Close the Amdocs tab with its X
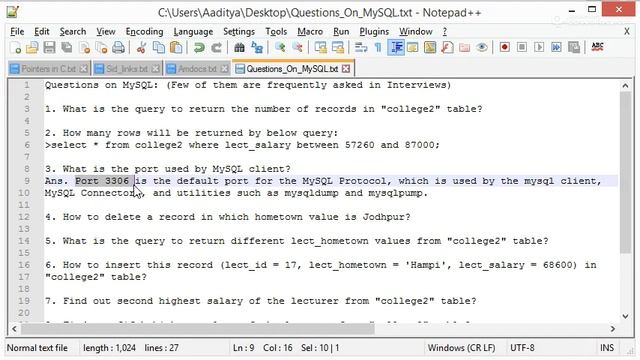Screen dimensions: 640x360 tap(224, 69)
